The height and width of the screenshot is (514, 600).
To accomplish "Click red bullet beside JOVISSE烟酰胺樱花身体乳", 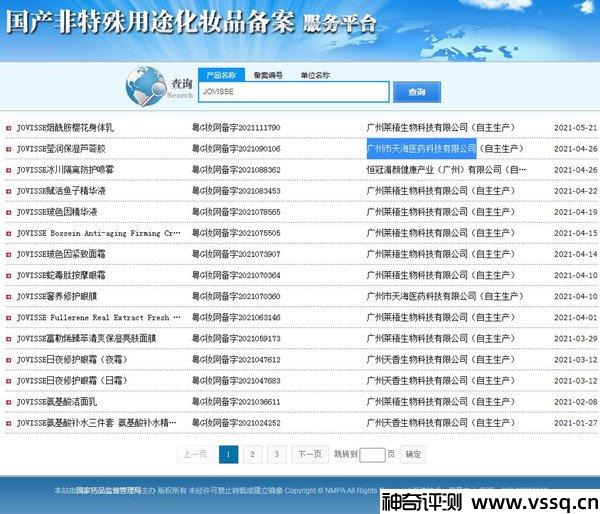I will (8, 128).
